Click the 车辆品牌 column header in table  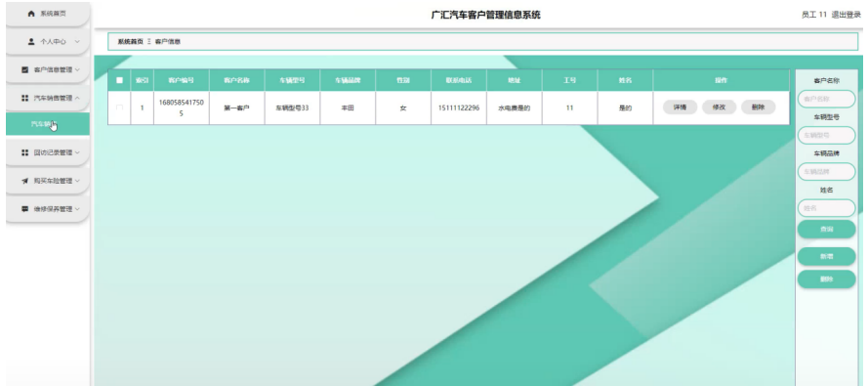(348, 80)
